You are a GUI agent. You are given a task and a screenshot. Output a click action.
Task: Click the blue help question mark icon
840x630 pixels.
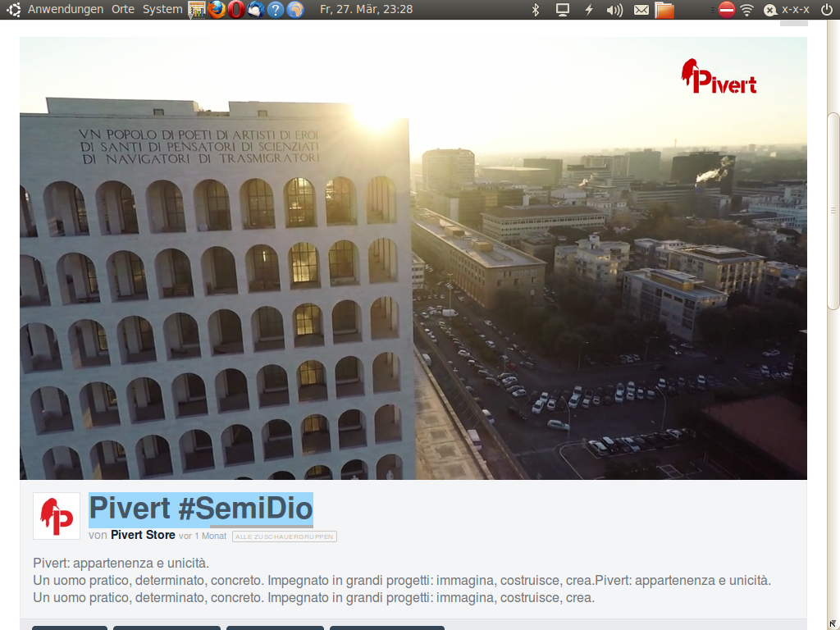276,10
